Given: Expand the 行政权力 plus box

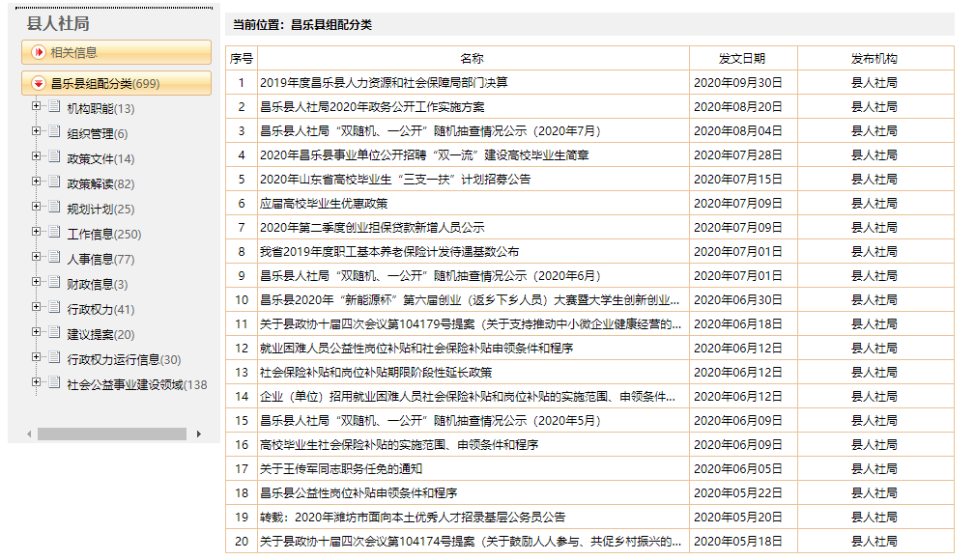Looking at the screenshot, I should [x=37, y=308].
